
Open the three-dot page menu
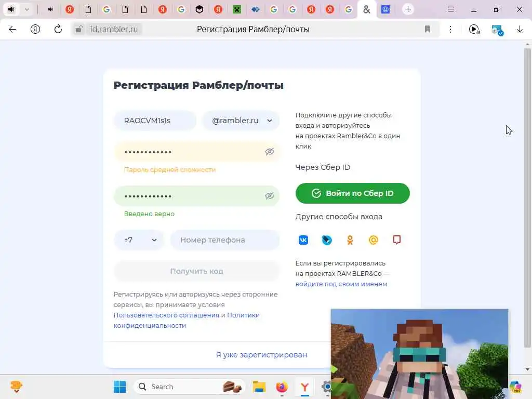pos(450,29)
